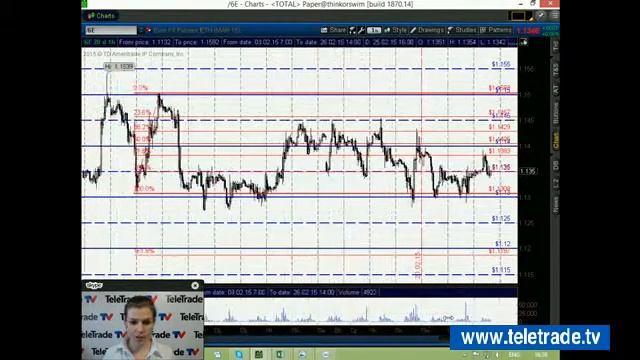This screenshot has width=640, height=360.
Task: Click the $1.125 price level label
Action: tap(501, 218)
